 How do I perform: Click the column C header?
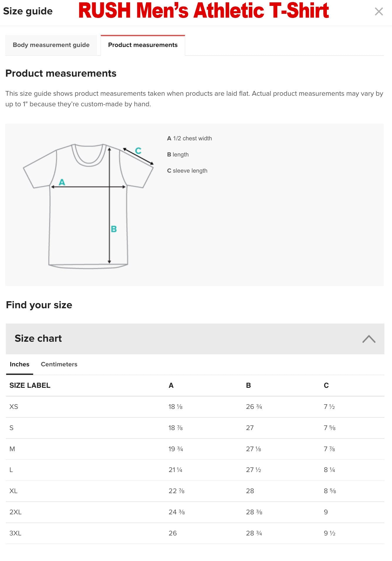[326, 385]
